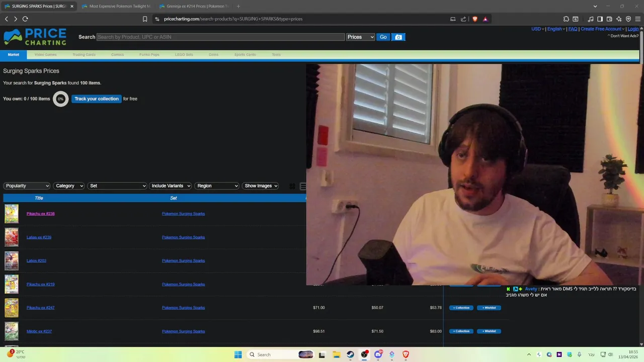
Task: Open the Latios #203 card thumbnail
Action: pos(12,261)
